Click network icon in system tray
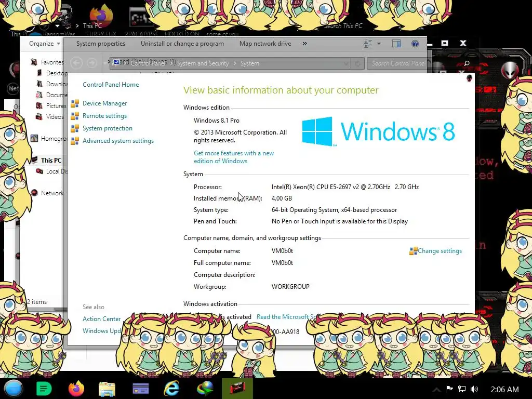 [x=462, y=389]
